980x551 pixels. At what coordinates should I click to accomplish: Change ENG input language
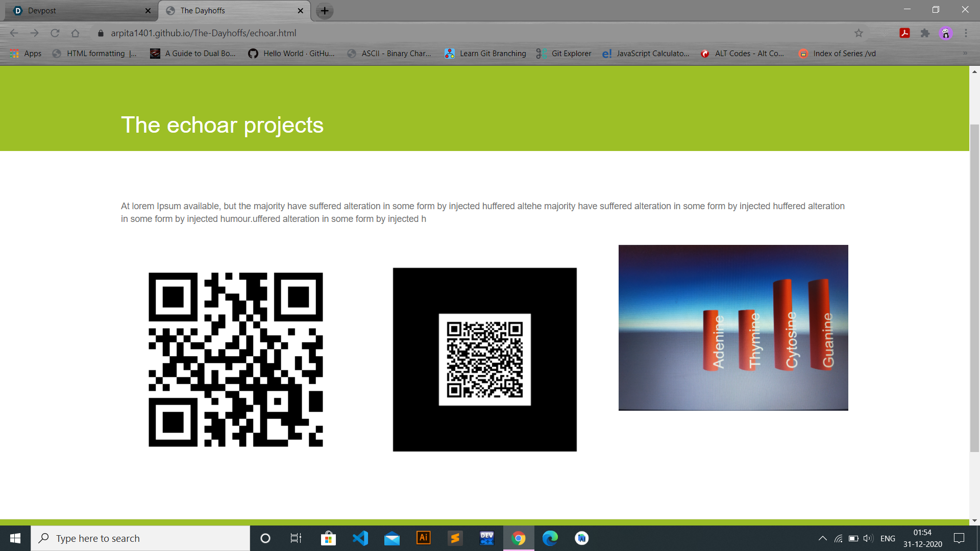[888, 538]
